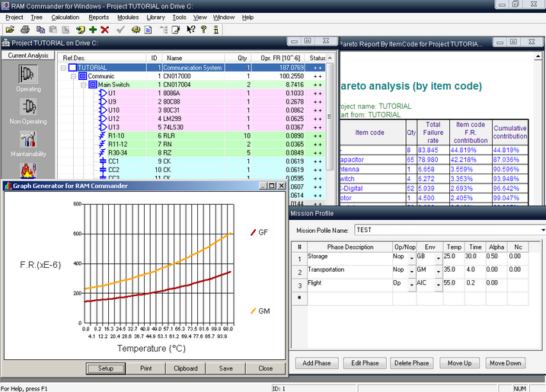
Task: Copy graph using Clipboard button
Action: tap(186, 368)
